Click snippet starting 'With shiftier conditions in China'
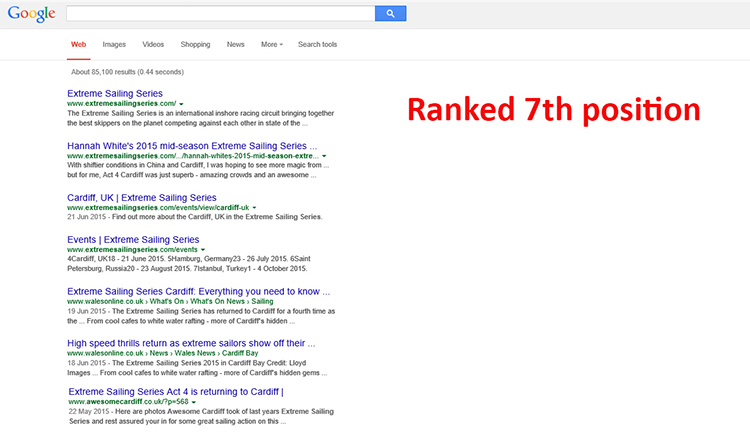 [x=198, y=170]
